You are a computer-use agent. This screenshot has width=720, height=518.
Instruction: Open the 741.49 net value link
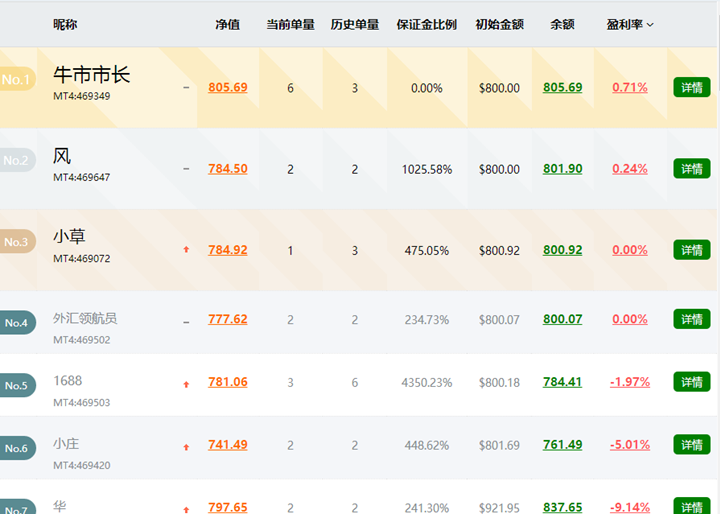(x=228, y=445)
